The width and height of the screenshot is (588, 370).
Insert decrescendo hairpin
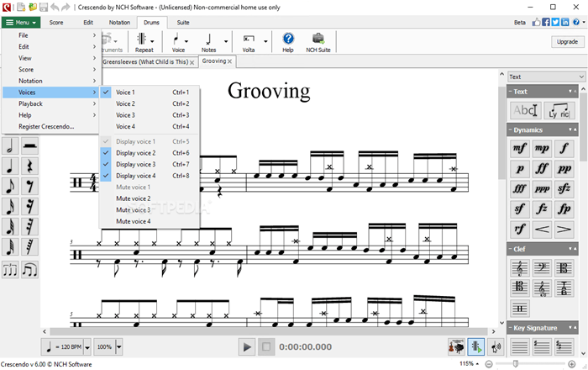[x=564, y=230]
